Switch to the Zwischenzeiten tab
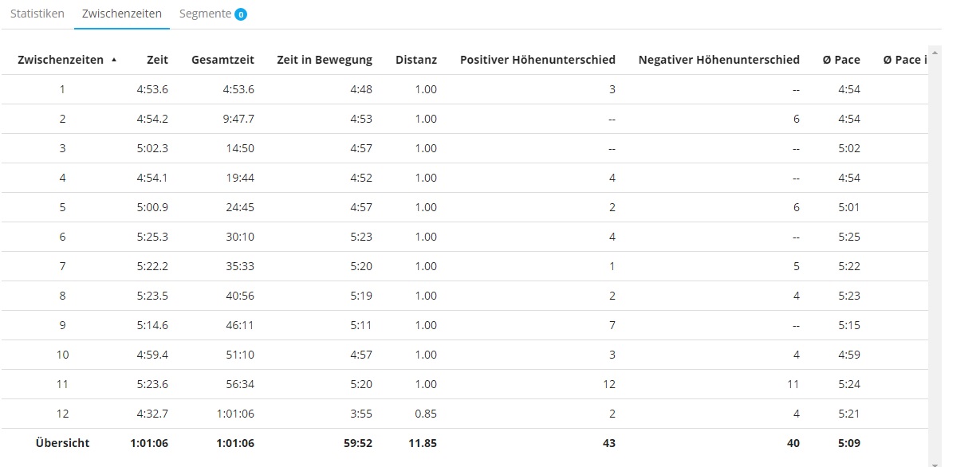 pos(121,14)
